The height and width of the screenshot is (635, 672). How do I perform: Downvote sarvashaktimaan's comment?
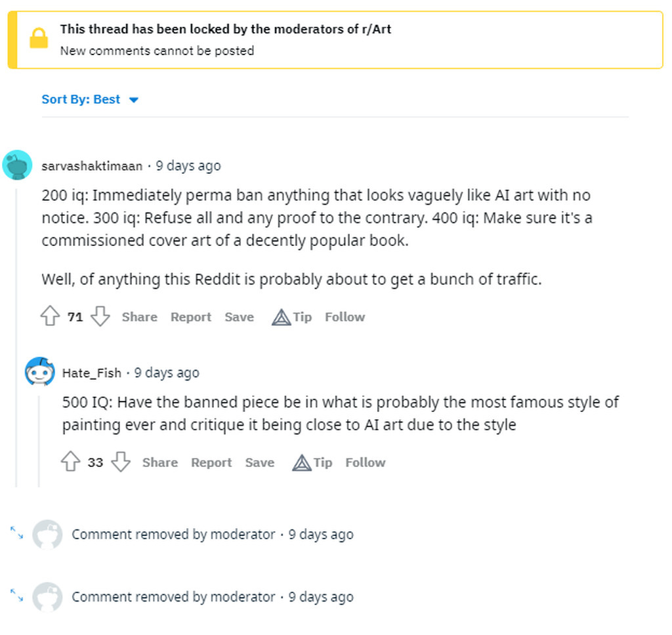pyautogui.click(x=100, y=316)
